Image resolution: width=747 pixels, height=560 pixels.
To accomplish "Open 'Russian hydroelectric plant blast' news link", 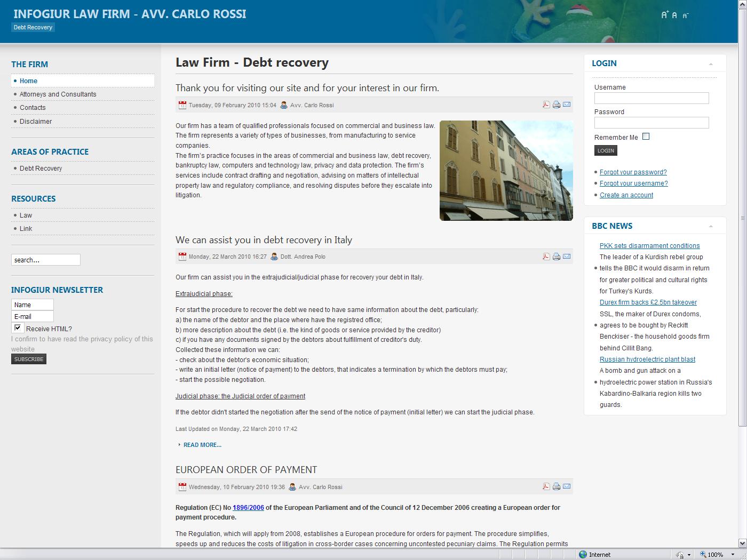I will coord(647,359).
